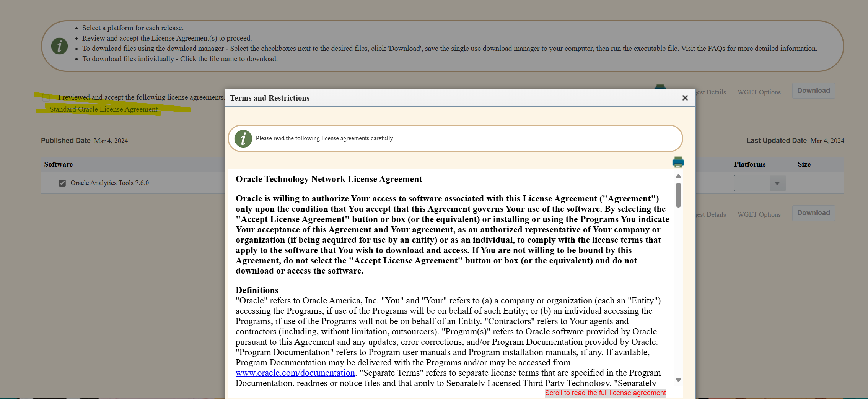Open the bottom WGET Options link
The image size is (868, 399).
click(759, 214)
